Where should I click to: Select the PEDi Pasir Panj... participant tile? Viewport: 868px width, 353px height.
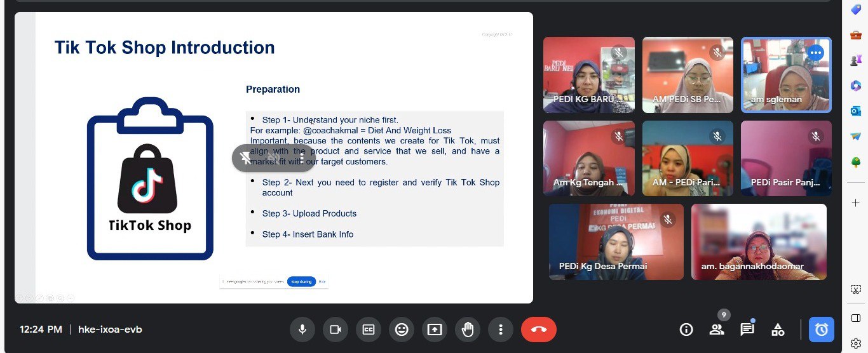point(786,158)
